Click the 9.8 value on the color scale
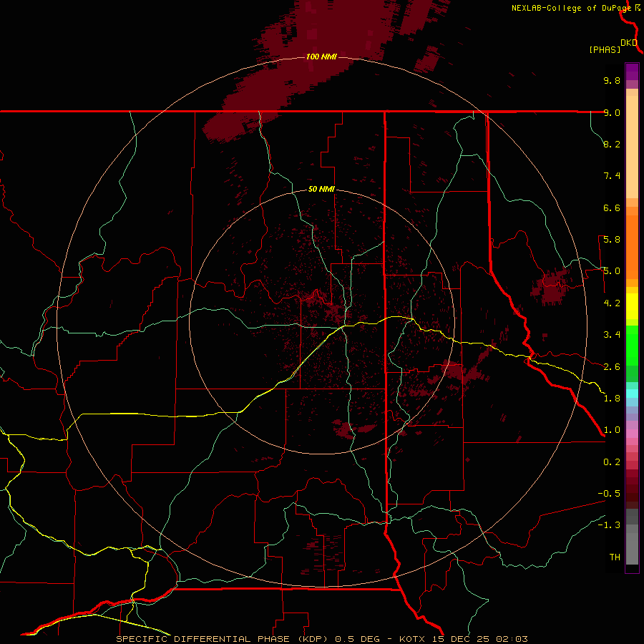The image size is (644, 644). point(612,80)
